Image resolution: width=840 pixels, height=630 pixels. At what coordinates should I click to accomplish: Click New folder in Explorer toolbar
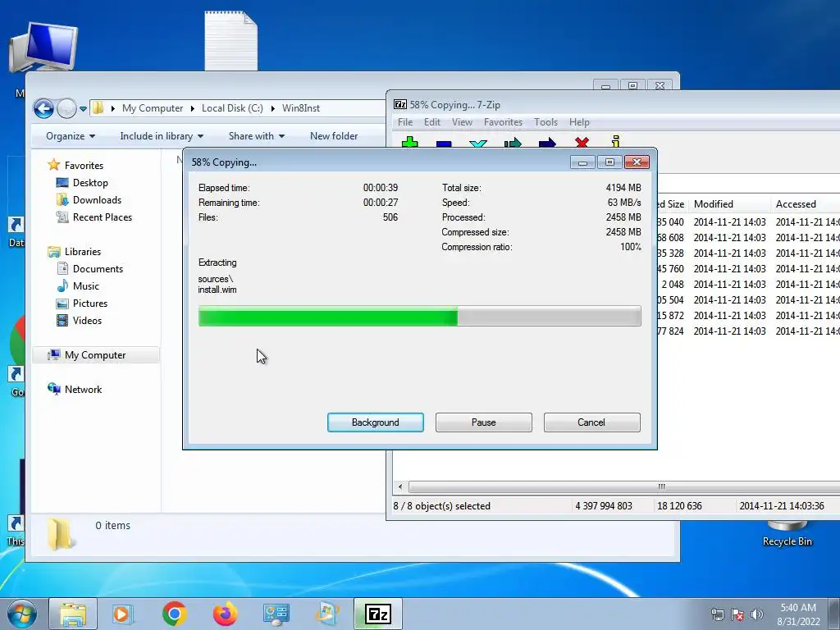334,136
